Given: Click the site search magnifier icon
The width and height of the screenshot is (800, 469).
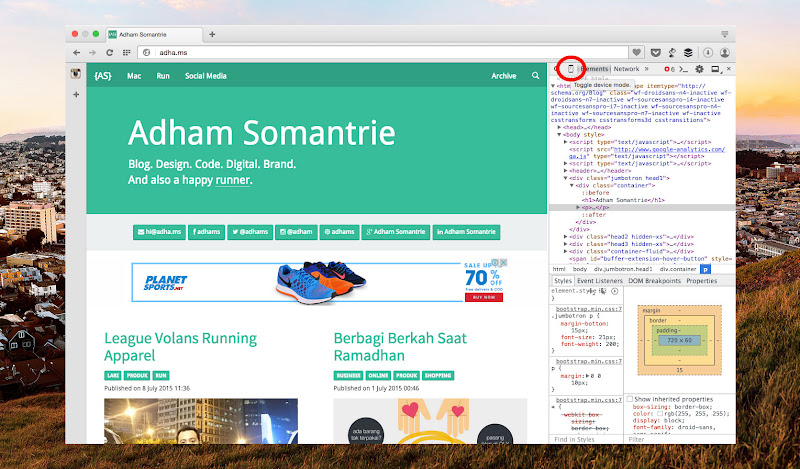Looking at the screenshot, I should (535, 76).
